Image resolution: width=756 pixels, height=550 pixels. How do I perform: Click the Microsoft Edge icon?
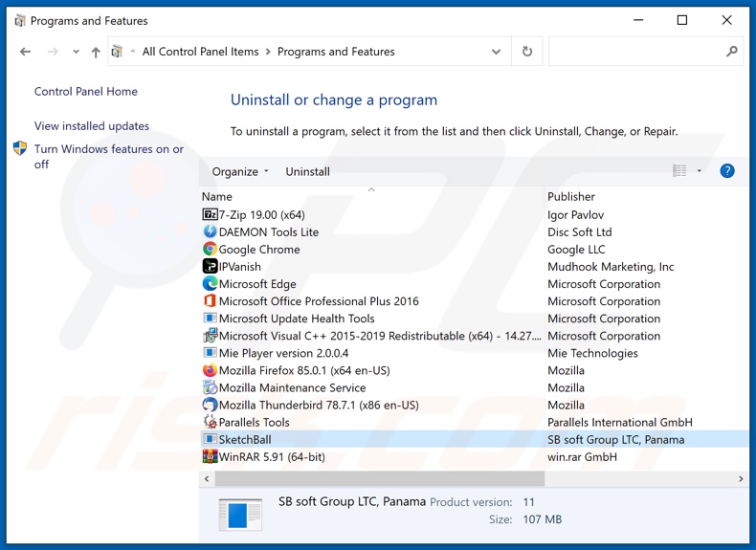pyautogui.click(x=210, y=284)
